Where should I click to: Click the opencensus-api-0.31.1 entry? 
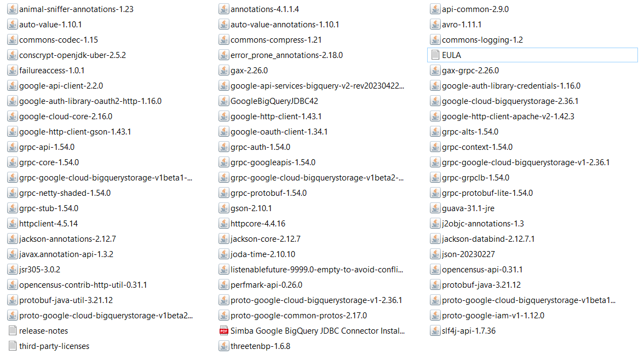point(482,269)
